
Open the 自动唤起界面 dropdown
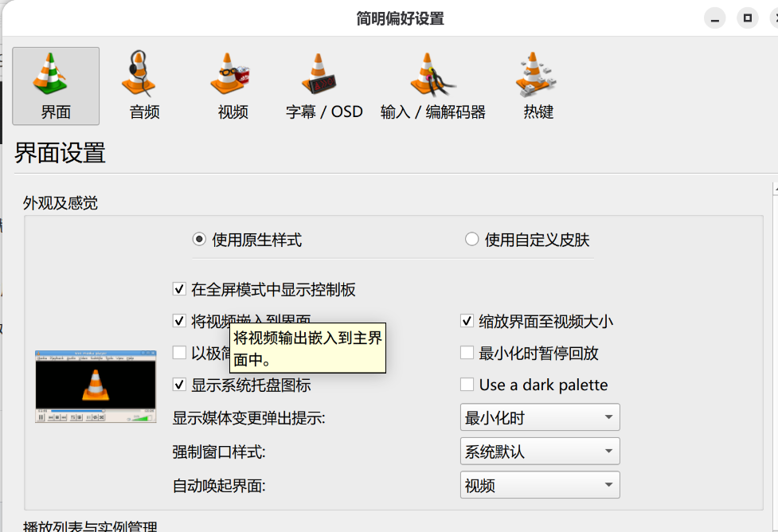click(x=540, y=485)
